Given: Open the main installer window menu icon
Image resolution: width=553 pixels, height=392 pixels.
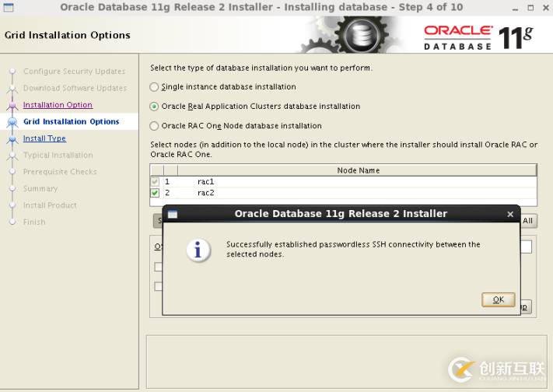Looking at the screenshot, I should click(x=9, y=7).
